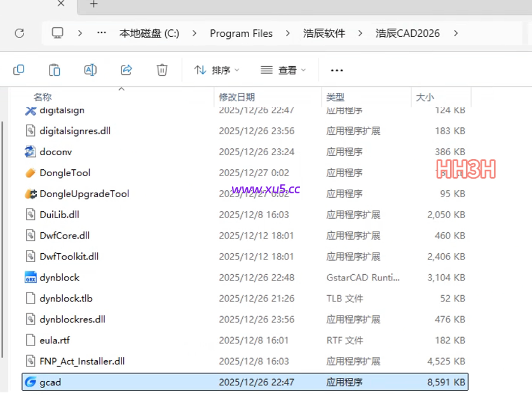Image resolution: width=532 pixels, height=395 pixels.
Task: Click the dynblock GstarCAD runtime icon
Action: (x=31, y=277)
